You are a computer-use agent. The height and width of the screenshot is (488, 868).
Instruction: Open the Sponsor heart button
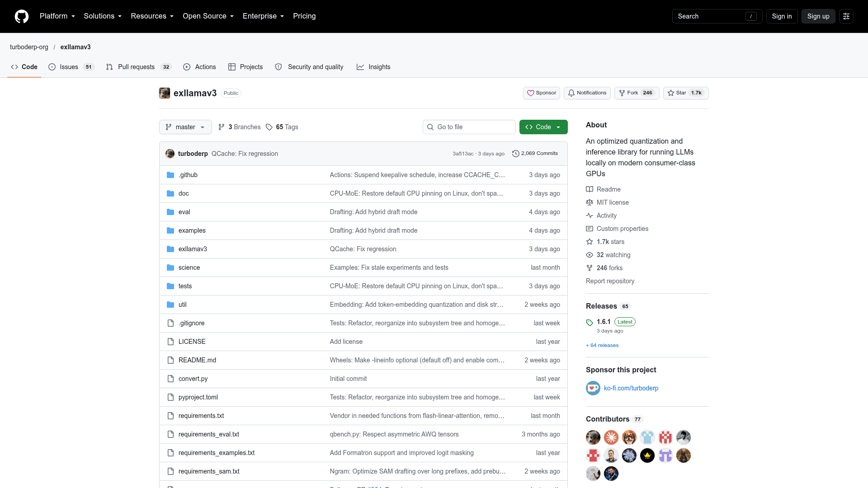pyautogui.click(x=542, y=93)
